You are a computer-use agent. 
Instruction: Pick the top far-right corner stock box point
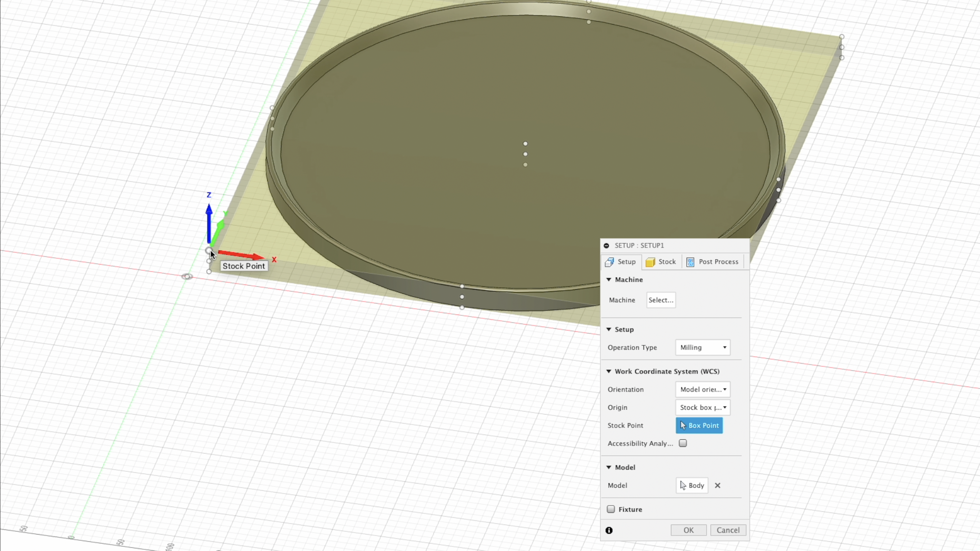(x=842, y=37)
